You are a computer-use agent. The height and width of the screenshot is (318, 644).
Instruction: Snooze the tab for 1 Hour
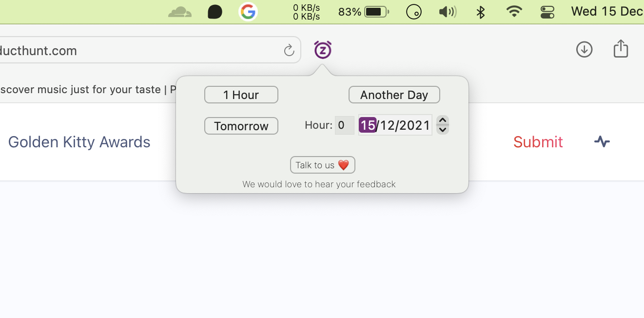pyautogui.click(x=241, y=95)
